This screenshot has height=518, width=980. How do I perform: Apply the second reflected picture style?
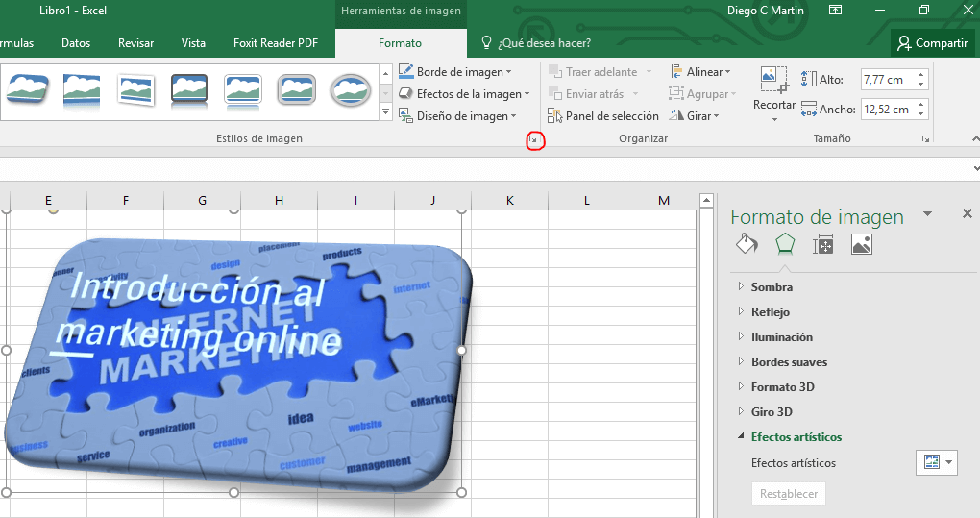coord(82,90)
